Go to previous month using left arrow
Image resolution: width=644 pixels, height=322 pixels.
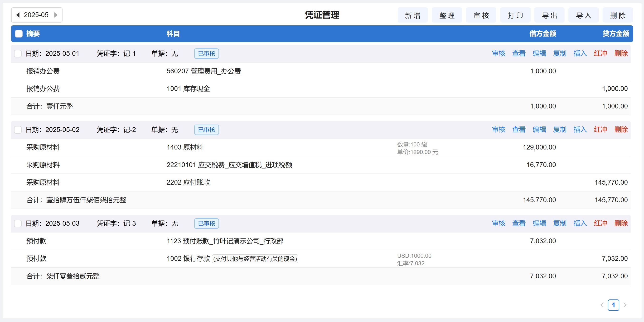point(18,15)
